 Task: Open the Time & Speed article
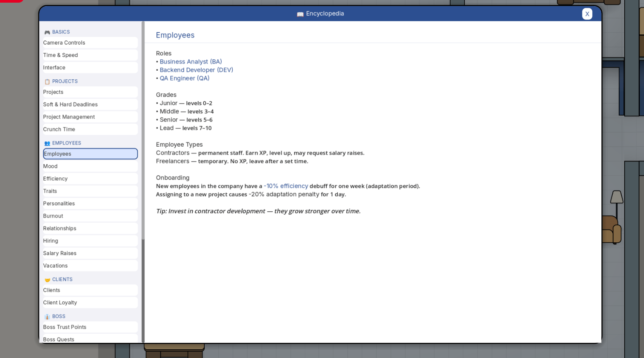point(90,55)
